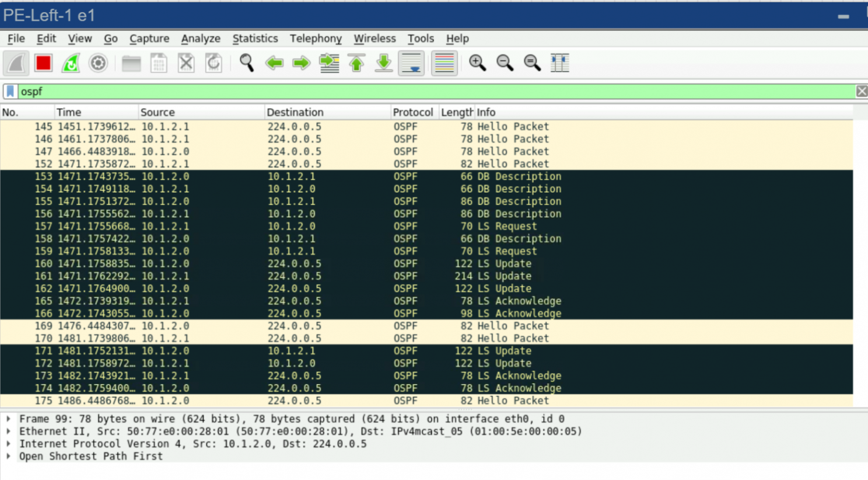868x480 pixels.
Task: Toggle packet list colorization
Action: (444, 63)
